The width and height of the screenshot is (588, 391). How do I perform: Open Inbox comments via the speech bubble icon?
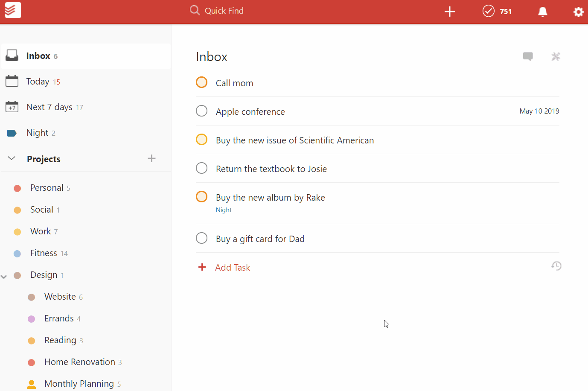click(528, 56)
